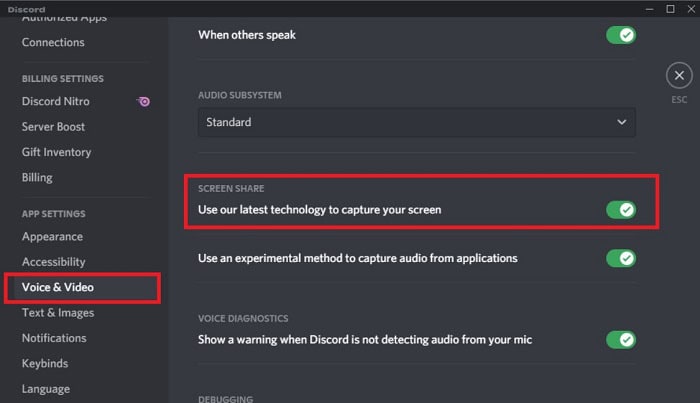Click the Audio Subsystem dropdown chevron arrow

click(x=621, y=122)
